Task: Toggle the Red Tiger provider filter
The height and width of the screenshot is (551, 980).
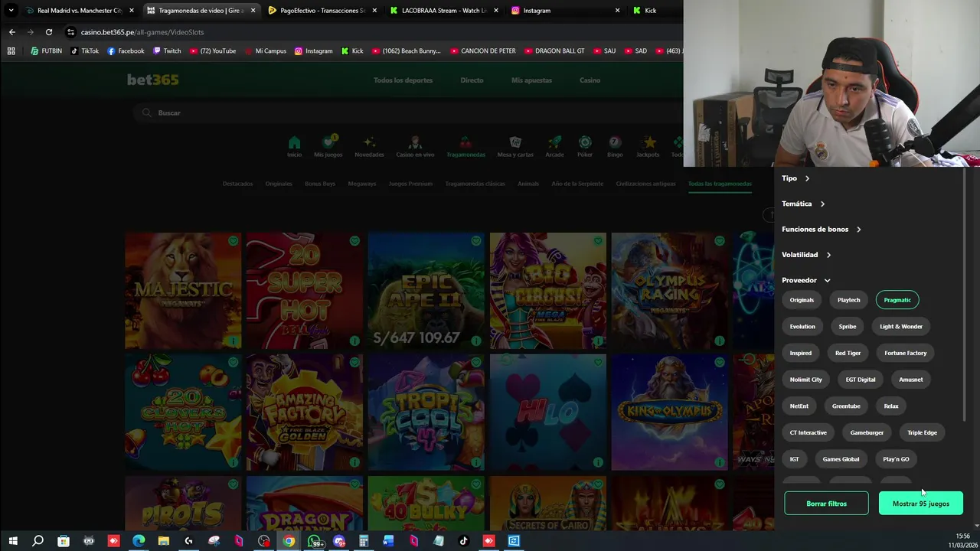Action: coord(848,353)
